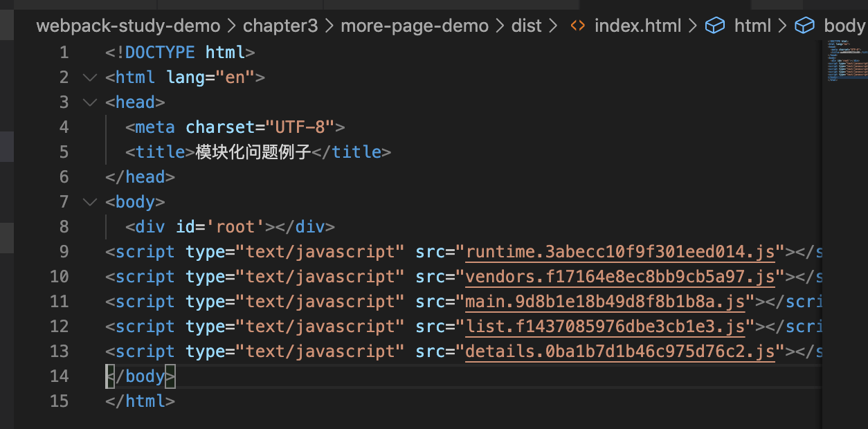Click the html breadcrumb label
Viewport: 868px width, 429px height.
[752, 26]
